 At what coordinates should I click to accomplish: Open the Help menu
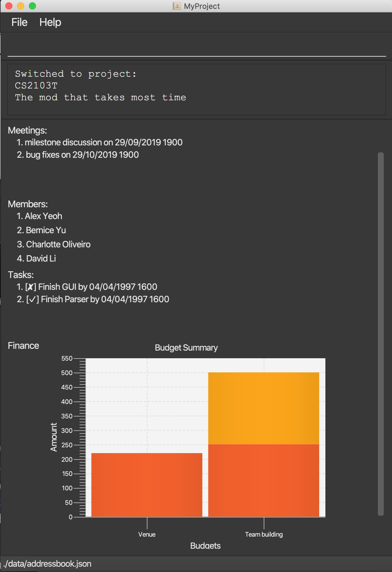coord(50,22)
